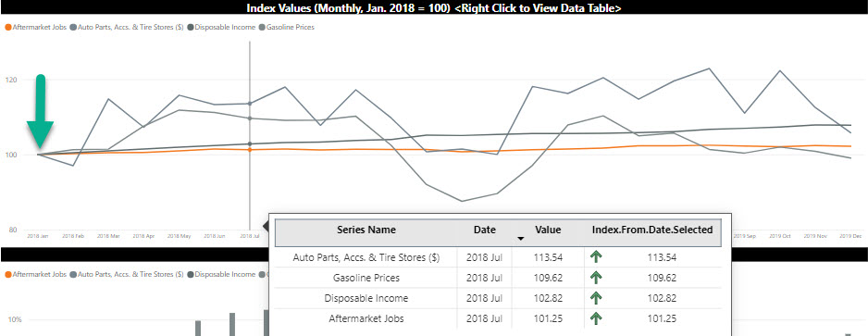Viewport: 868px width, 336px height.
Task: Click the Index Values chart title bar
Action: 434,7
